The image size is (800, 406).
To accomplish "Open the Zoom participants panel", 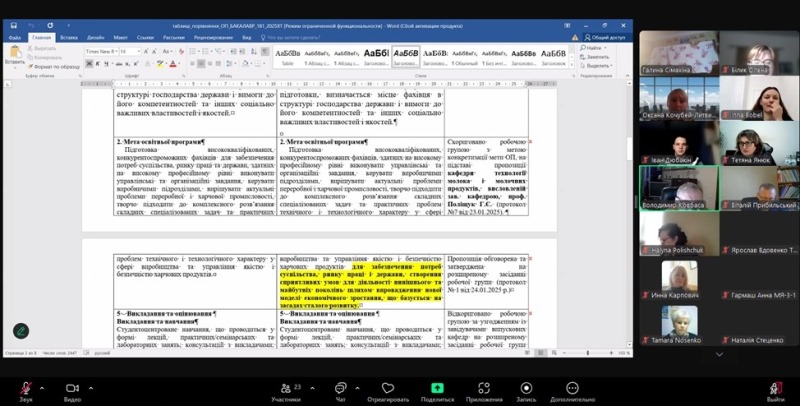I will coord(286,387).
